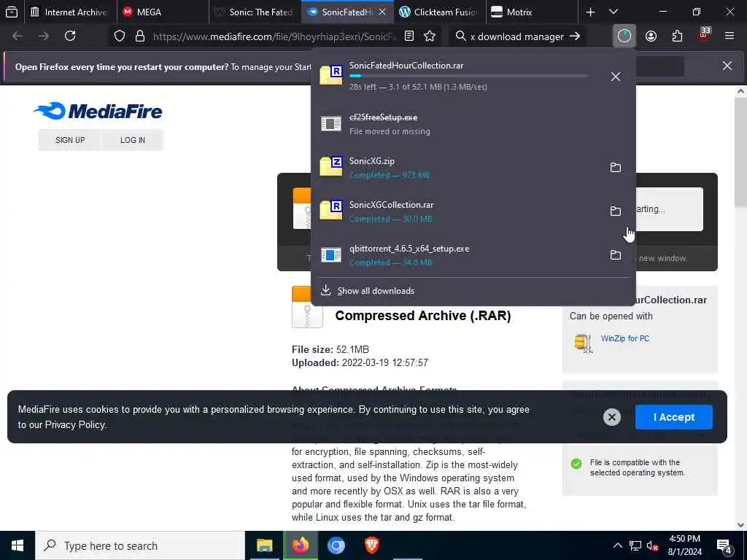Viewport: 747px width, 560px height.
Task: View site security padlock info
Action: tap(139, 36)
